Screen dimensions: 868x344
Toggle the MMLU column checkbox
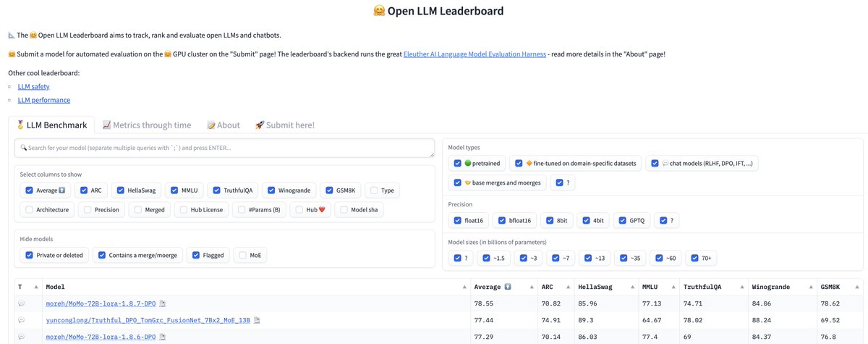[174, 190]
